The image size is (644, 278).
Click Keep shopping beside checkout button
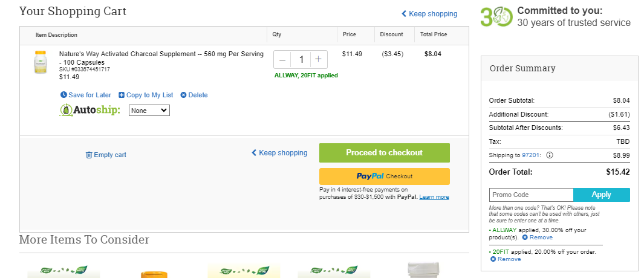coord(279,153)
